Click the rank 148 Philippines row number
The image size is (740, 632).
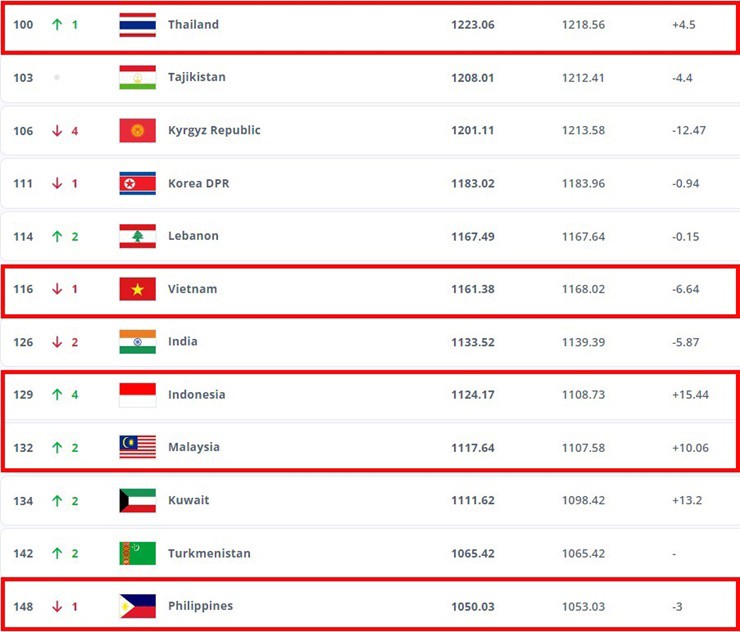pos(23,606)
